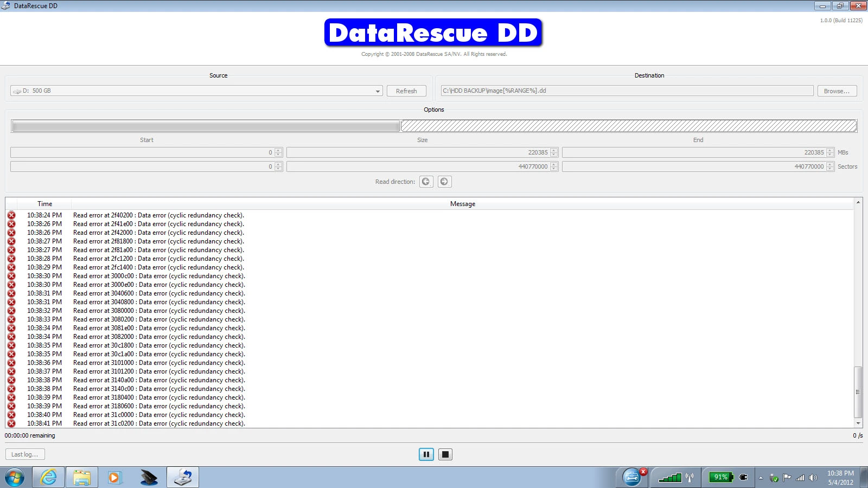Show hidden tray icons arrow
This screenshot has height=488, width=868.
(x=761, y=478)
